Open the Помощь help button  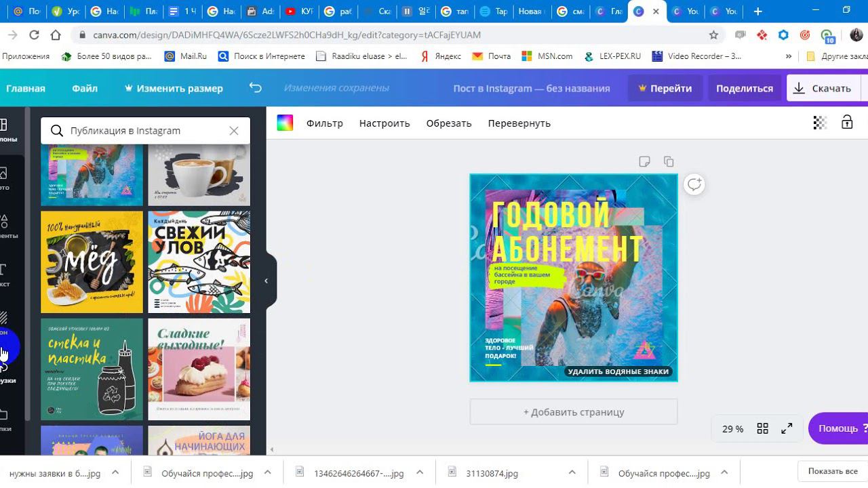tap(838, 428)
